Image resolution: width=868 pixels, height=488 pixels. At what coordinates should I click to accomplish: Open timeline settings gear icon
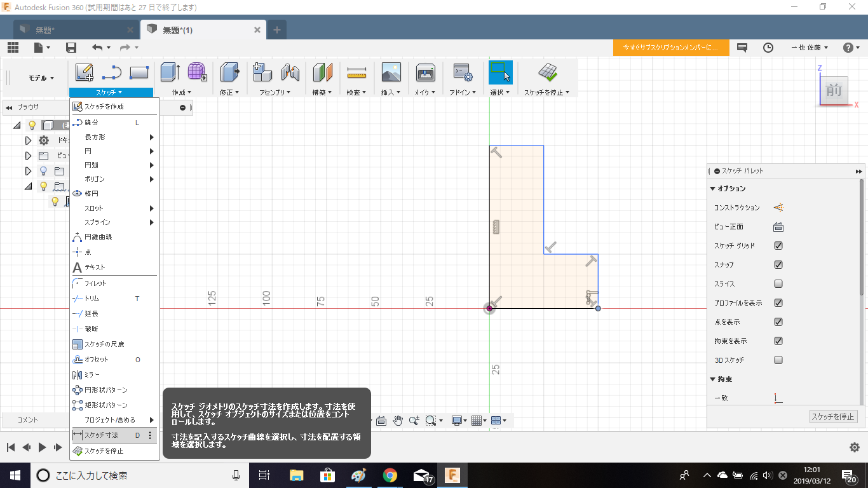(x=855, y=447)
